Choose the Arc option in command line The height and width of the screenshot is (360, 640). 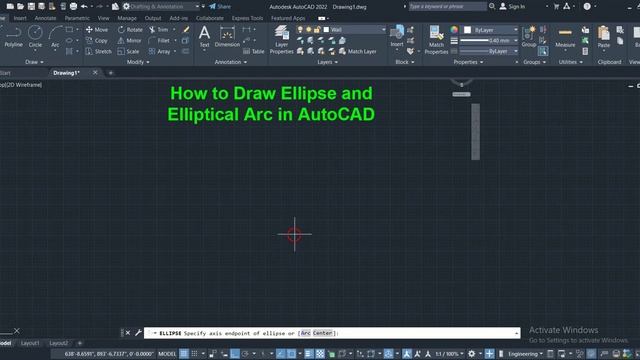[x=306, y=333]
